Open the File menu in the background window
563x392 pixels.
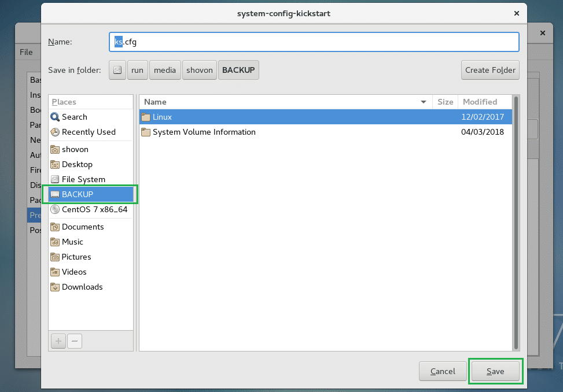(26, 52)
